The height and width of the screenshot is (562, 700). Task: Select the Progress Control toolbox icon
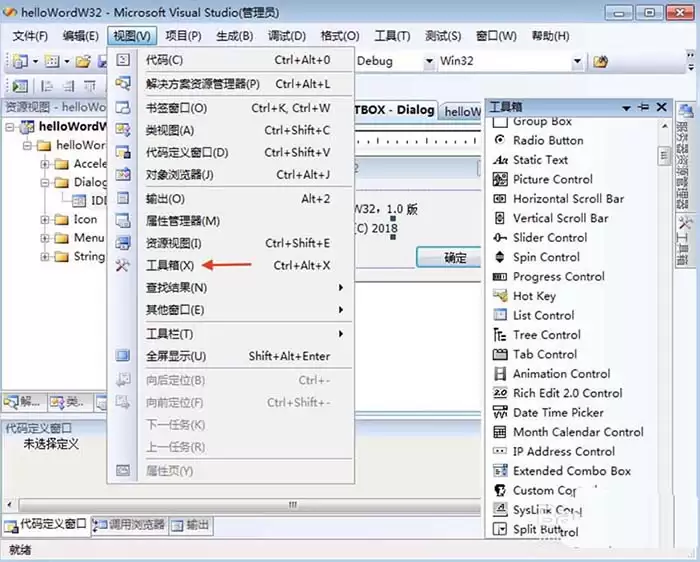pyautogui.click(x=501, y=277)
